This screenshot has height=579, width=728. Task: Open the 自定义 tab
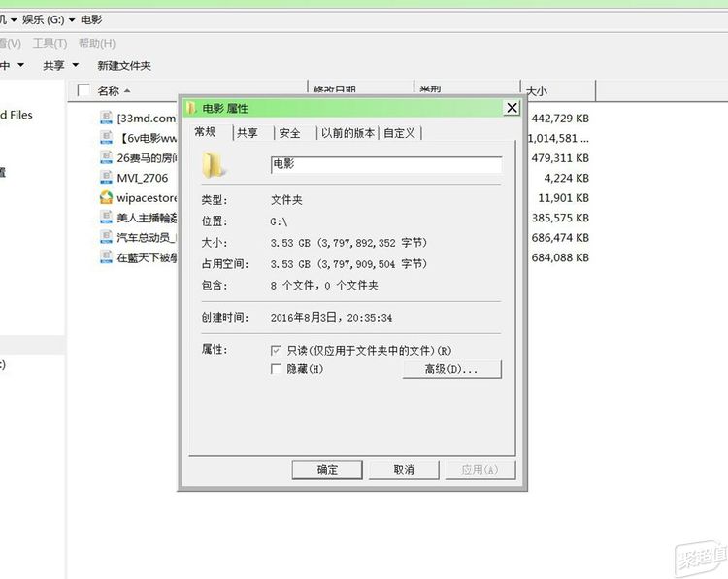pos(399,133)
